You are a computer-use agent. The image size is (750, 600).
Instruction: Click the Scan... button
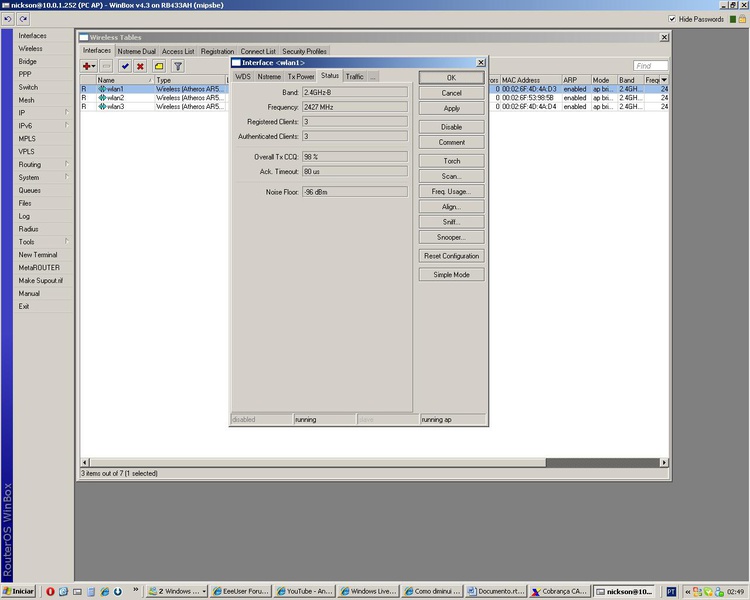coord(451,176)
